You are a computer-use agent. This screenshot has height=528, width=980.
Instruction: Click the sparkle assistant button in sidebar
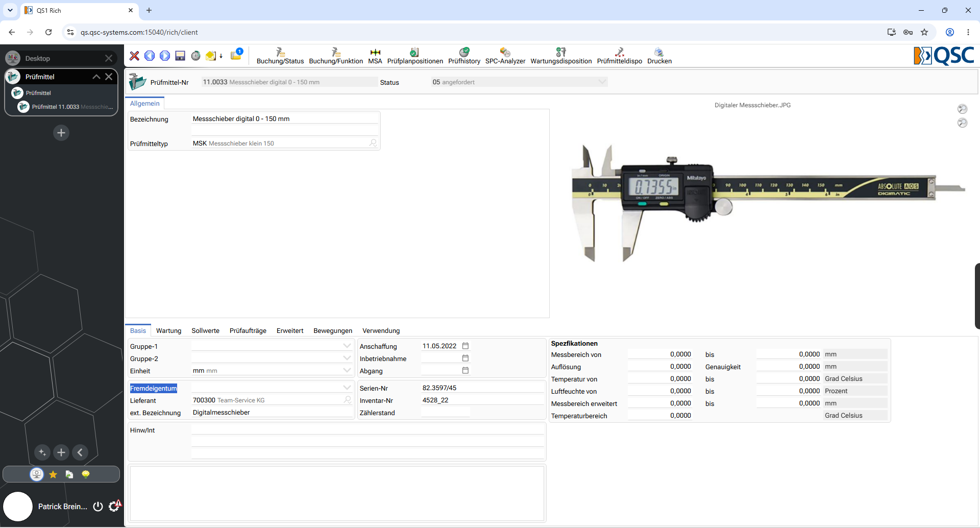[42, 452]
